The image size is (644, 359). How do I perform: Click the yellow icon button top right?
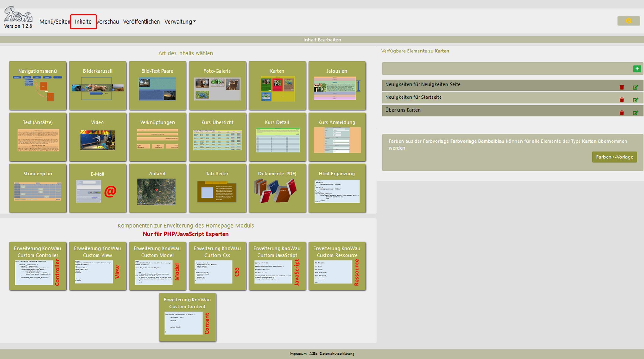[x=628, y=21]
